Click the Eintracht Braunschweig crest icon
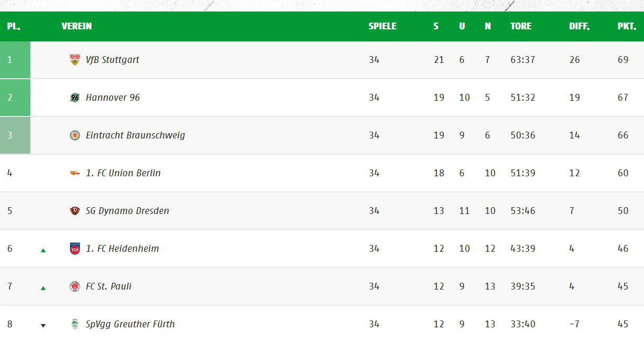The image size is (644, 342). 75,135
